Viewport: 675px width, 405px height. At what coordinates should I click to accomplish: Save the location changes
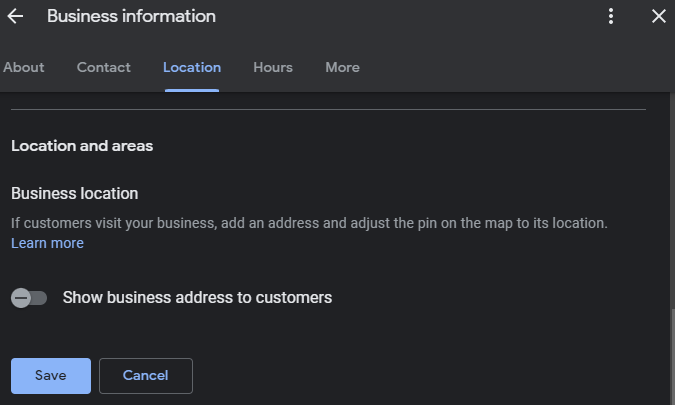click(51, 376)
